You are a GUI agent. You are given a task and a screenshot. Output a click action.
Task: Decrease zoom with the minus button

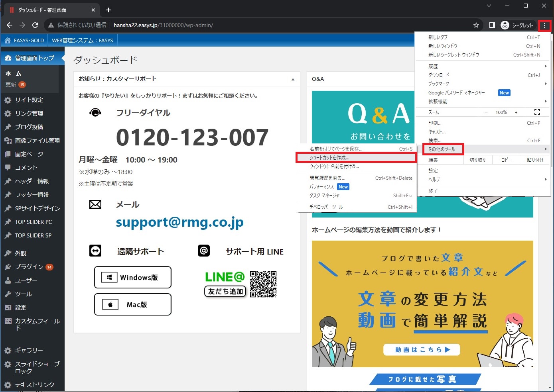[486, 112]
